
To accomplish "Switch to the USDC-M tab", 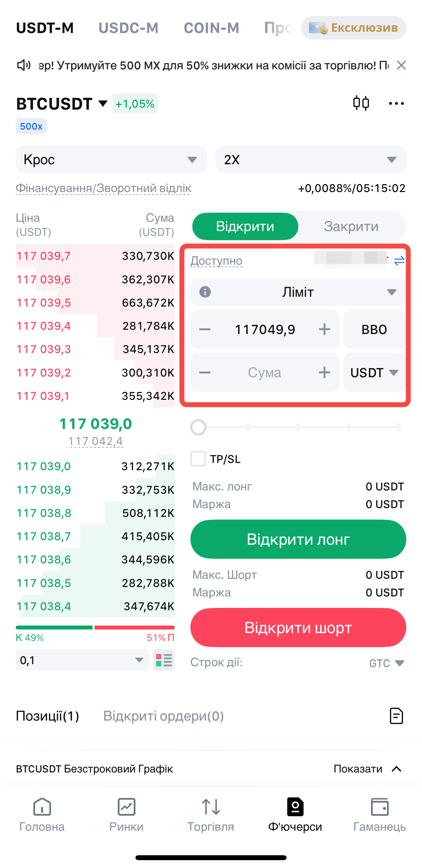I will click(x=128, y=28).
